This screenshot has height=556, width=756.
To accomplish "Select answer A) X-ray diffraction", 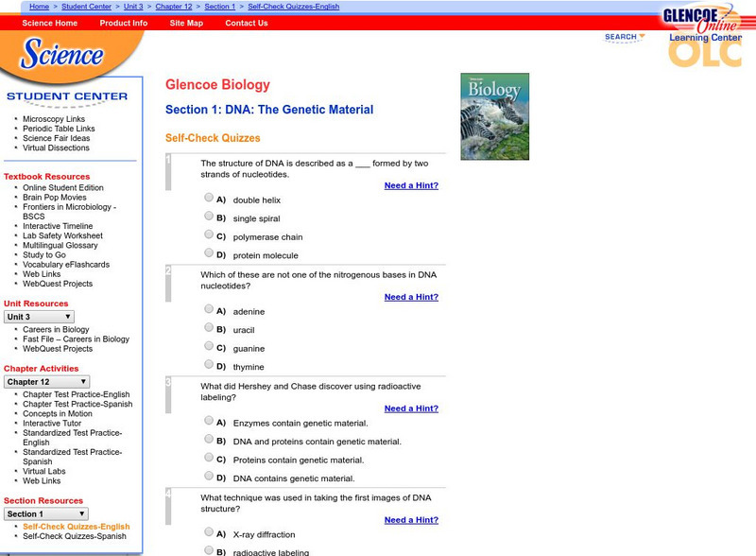I will tap(208, 534).
